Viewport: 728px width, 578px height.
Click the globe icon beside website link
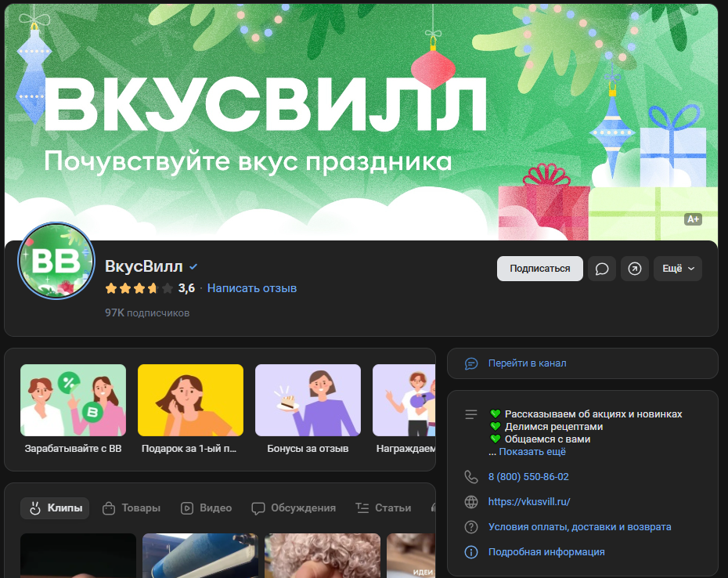point(470,502)
